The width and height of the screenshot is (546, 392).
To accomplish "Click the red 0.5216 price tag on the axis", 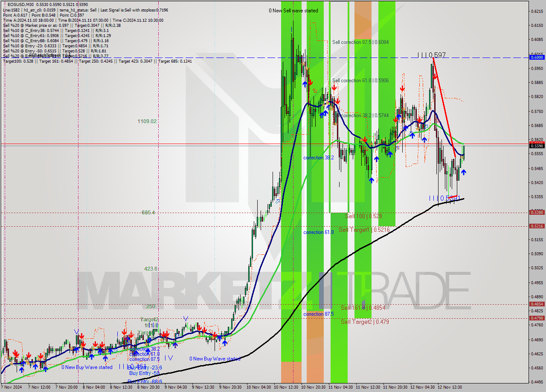I will (537, 226).
